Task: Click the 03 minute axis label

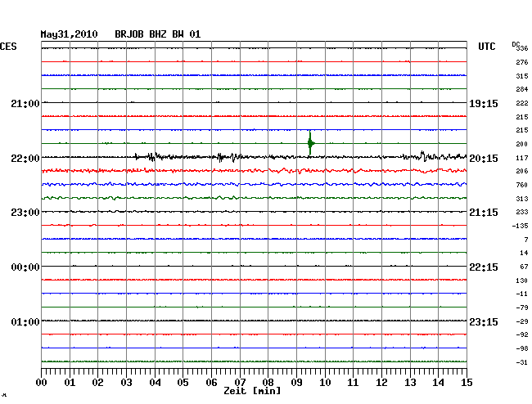Action: pos(126,383)
